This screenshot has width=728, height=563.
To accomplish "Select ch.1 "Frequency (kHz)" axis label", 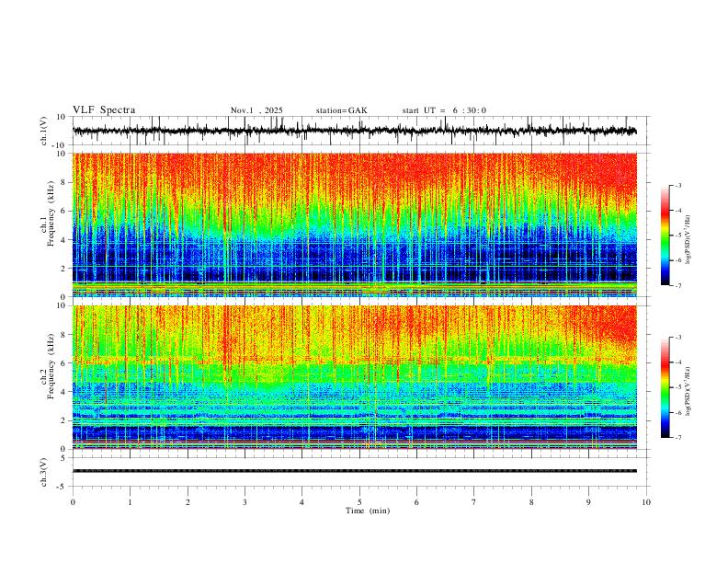I will click(51, 214).
